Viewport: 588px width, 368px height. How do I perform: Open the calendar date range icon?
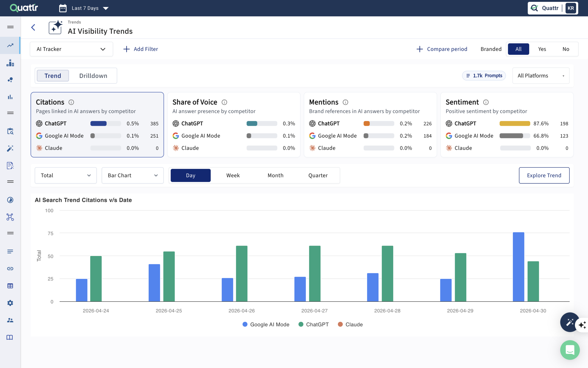(x=63, y=8)
